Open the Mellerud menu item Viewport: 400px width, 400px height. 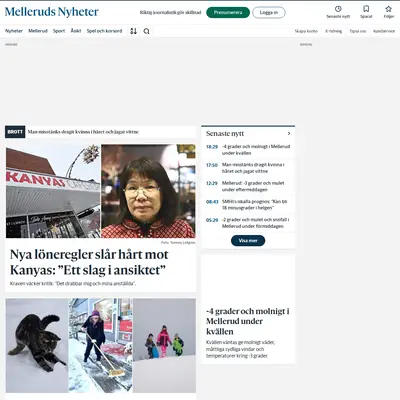click(38, 31)
